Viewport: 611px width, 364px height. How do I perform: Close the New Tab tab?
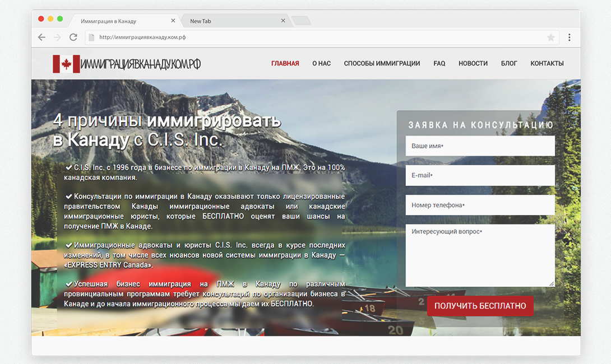283,21
